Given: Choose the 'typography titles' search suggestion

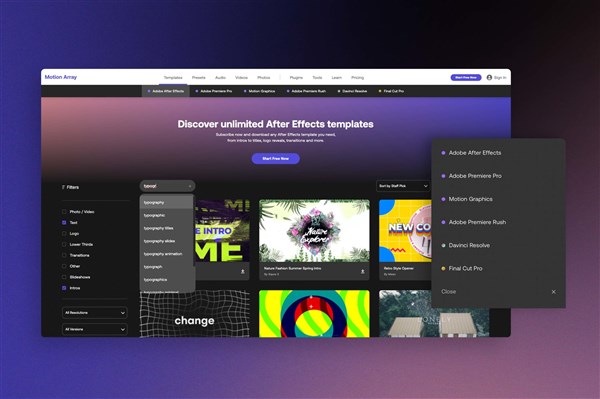Looking at the screenshot, I should [x=158, y=228].
